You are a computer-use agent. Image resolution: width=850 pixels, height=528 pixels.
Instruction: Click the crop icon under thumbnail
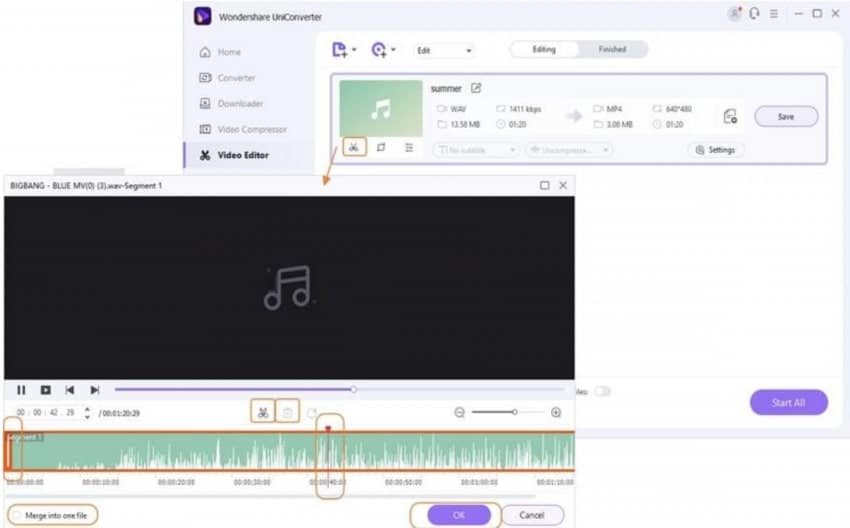(381, 147)
